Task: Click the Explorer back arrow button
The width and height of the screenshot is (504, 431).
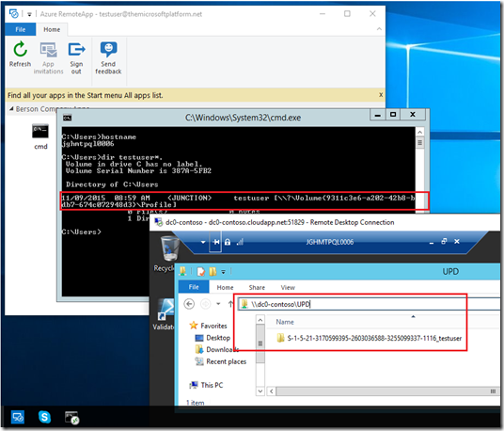Action: [x=189, y=304]
